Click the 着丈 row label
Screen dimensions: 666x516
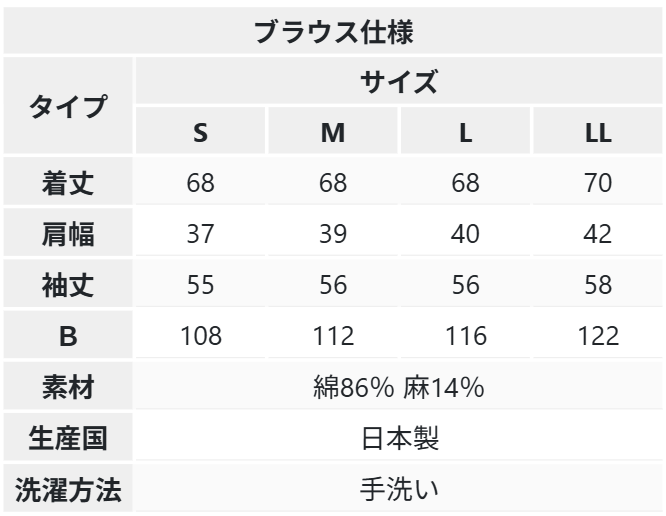(67, 184)
